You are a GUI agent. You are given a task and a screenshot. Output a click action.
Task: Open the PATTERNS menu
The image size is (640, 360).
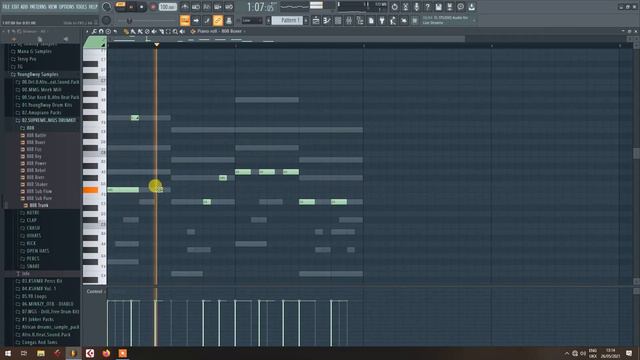coord(38,7)
